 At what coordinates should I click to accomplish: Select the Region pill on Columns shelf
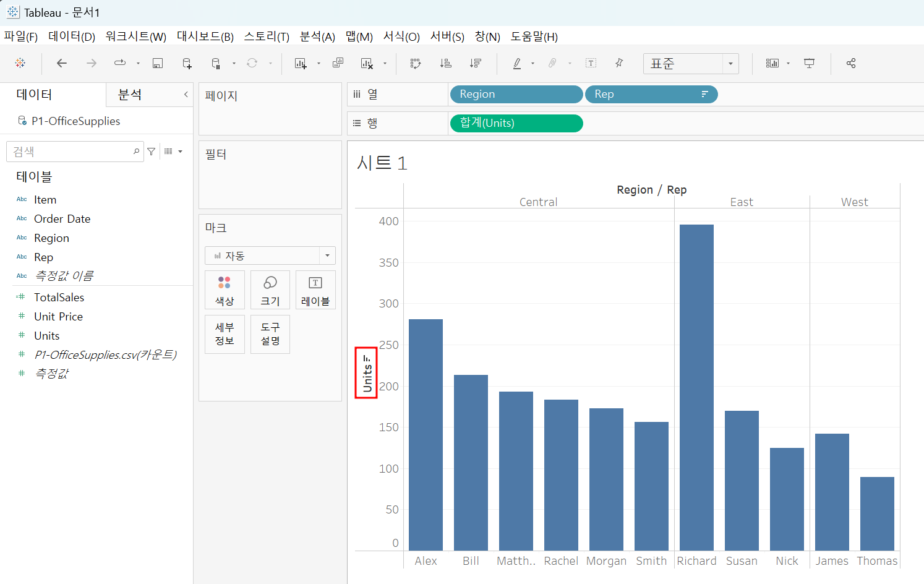pyautogui.click(x=516, y=94)
